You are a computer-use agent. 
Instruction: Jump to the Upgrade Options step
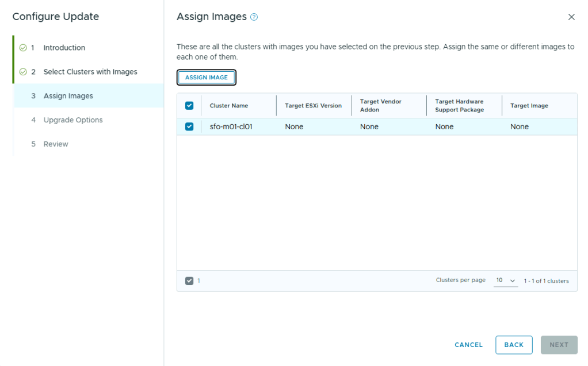tap(73, 120)
